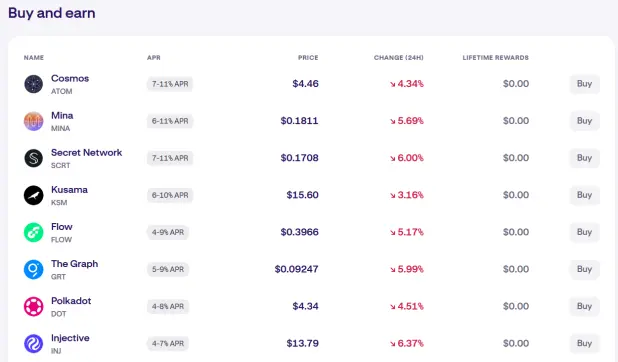Click the ATOM ticker symbol
The width and height of the screenshot is (618, 362).
61,91
